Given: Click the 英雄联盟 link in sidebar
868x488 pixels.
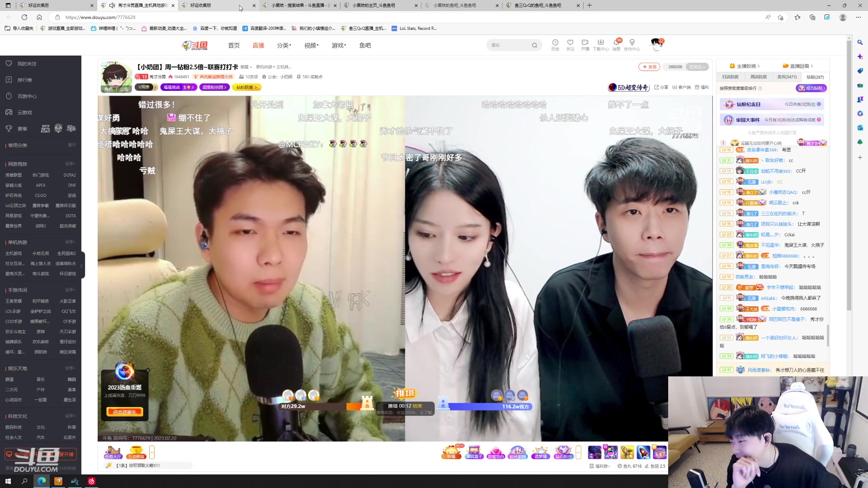Looking at the screenshot, I should [14, 175].
